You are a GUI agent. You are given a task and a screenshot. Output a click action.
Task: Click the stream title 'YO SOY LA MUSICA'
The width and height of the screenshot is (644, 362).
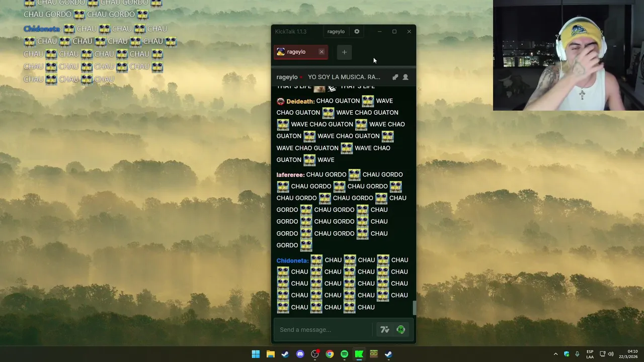[344, 77]
